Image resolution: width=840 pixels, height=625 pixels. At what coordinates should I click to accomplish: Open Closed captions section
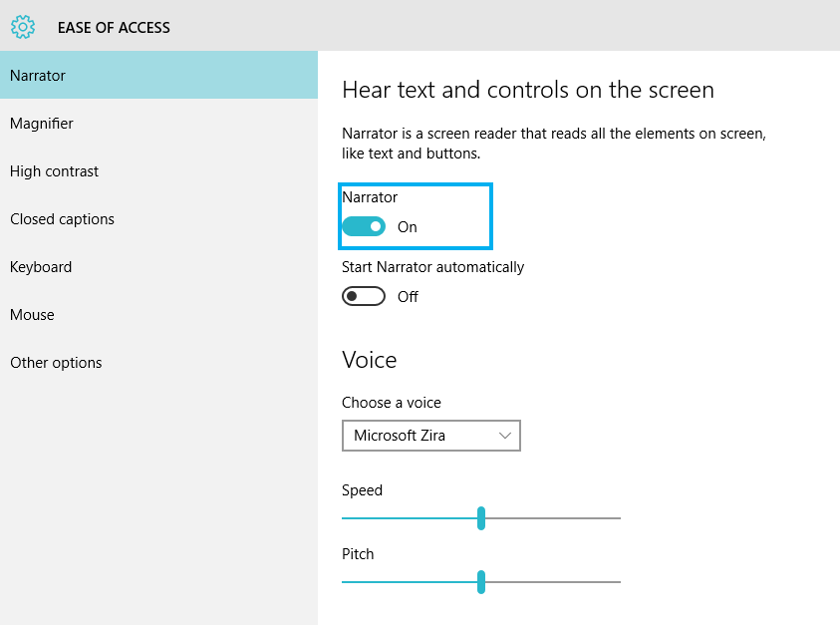158,218
